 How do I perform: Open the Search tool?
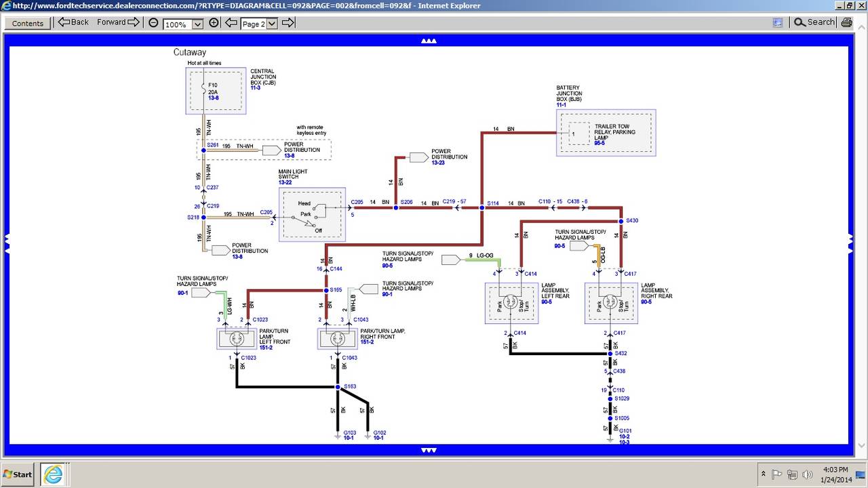tap(814, 22)
